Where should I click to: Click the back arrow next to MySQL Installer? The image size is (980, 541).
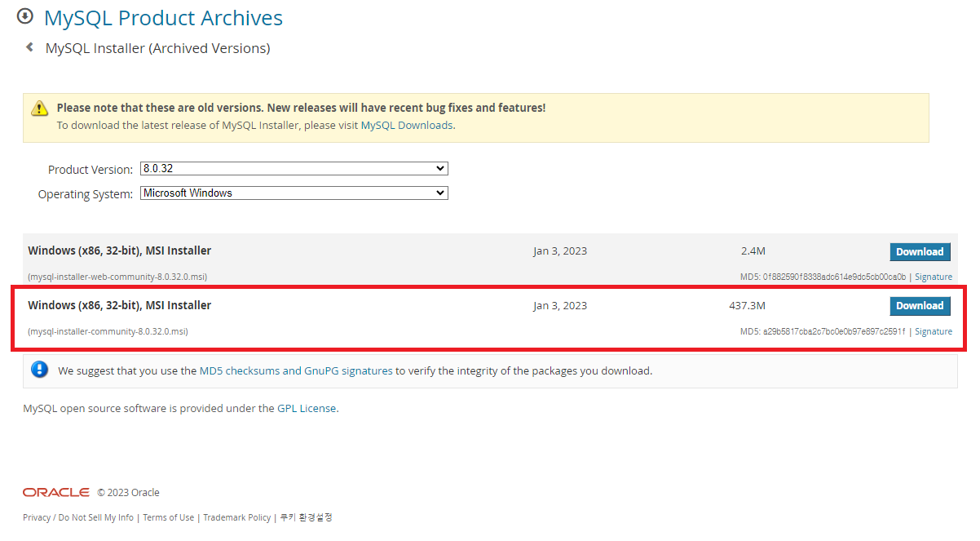pyautogui.click(x=29, y=47)
